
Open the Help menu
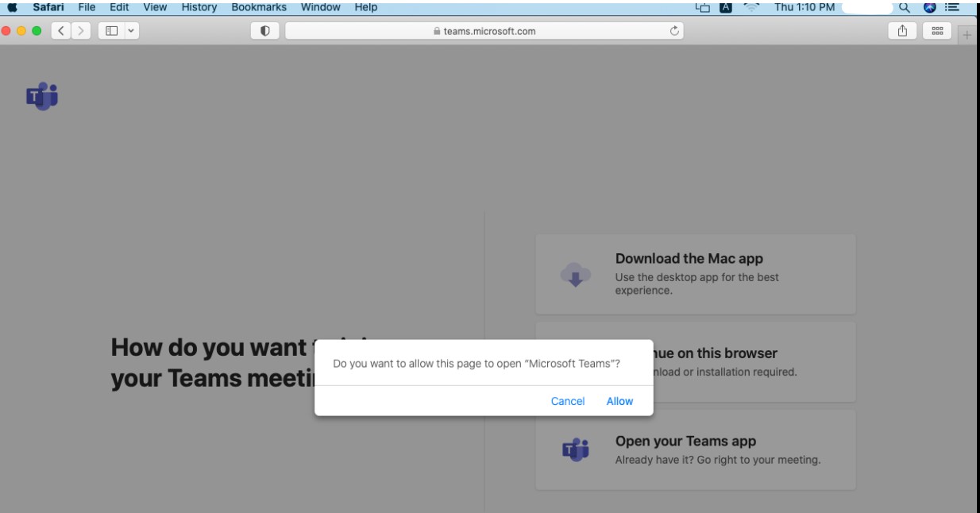click(x=365, y=7)
